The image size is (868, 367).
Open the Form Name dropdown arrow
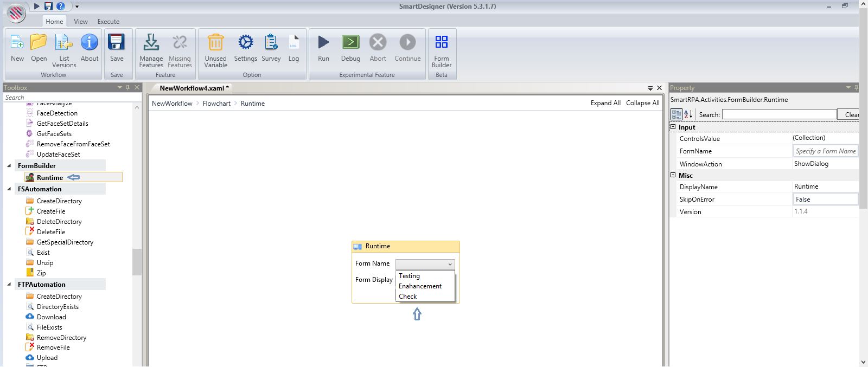450,264
